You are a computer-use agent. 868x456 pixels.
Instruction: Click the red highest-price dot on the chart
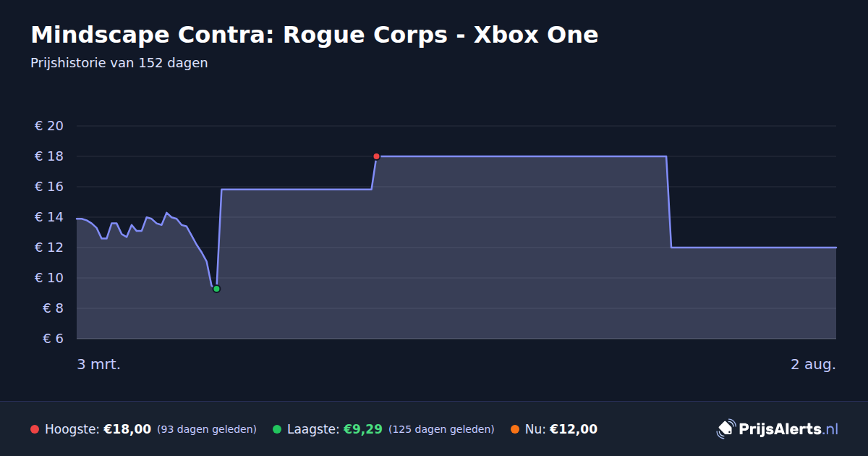tap(376, 156)
